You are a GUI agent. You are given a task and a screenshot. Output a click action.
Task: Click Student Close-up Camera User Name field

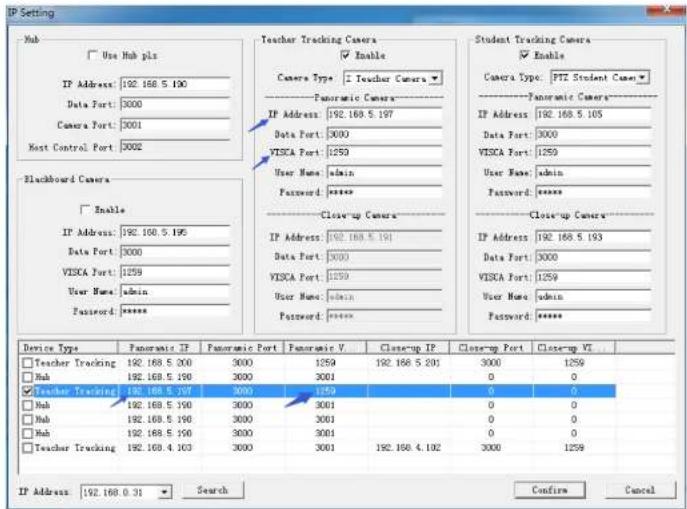593,297
